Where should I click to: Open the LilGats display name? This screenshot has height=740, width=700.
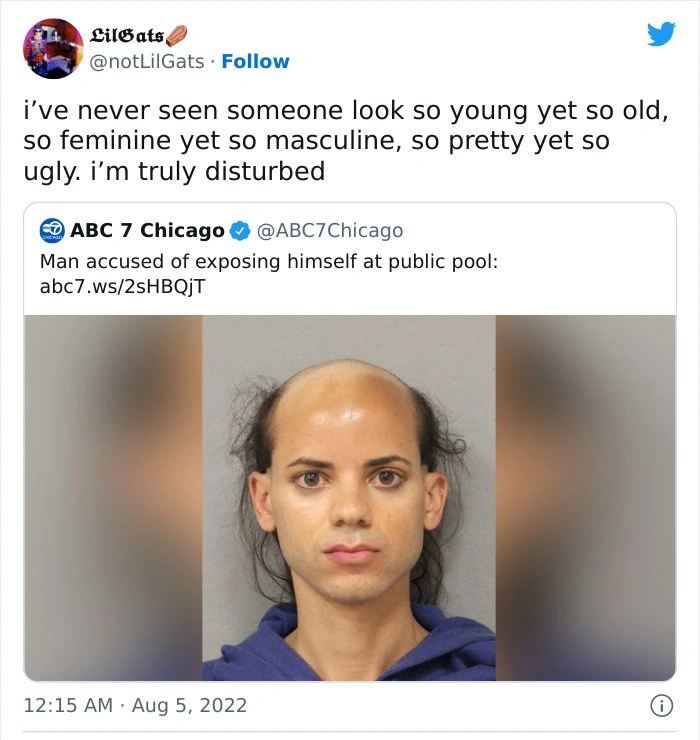127,35
